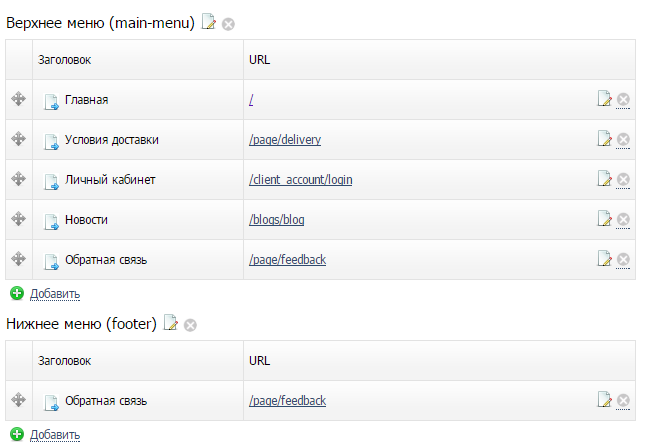Edit Обратная связь in the footer menu
647x444 pixels.
604,399
